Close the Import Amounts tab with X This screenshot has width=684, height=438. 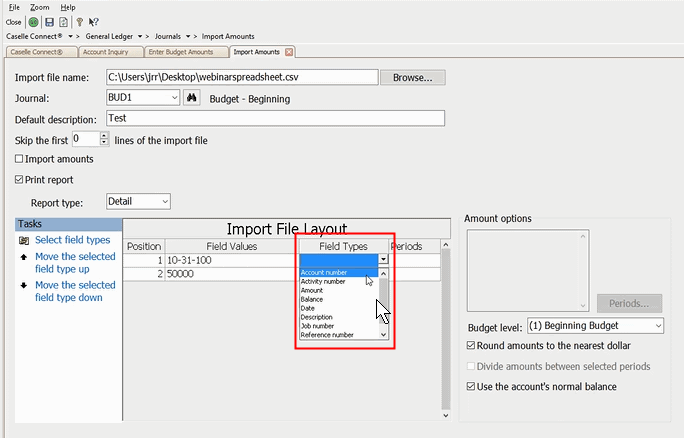point(289,52)
